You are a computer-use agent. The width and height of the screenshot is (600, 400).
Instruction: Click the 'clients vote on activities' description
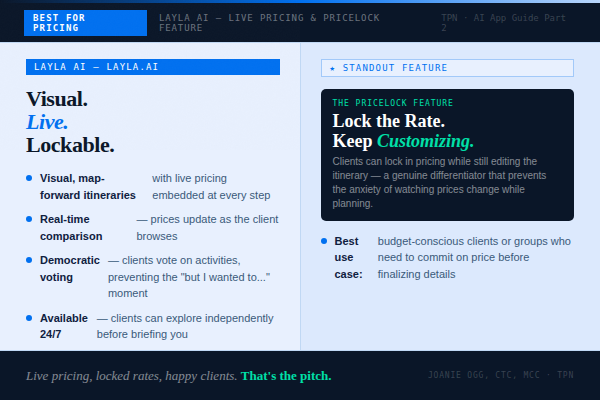[x=189, y=277]
